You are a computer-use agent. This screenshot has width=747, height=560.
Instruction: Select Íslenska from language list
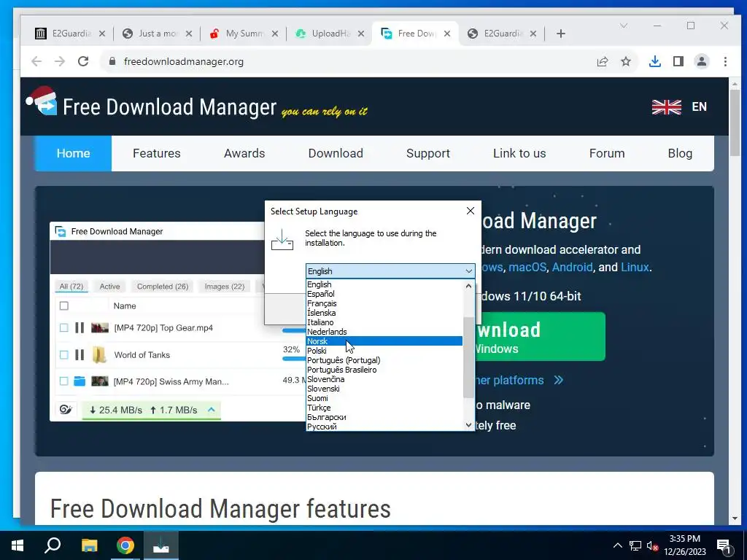(x=384, y=313)
